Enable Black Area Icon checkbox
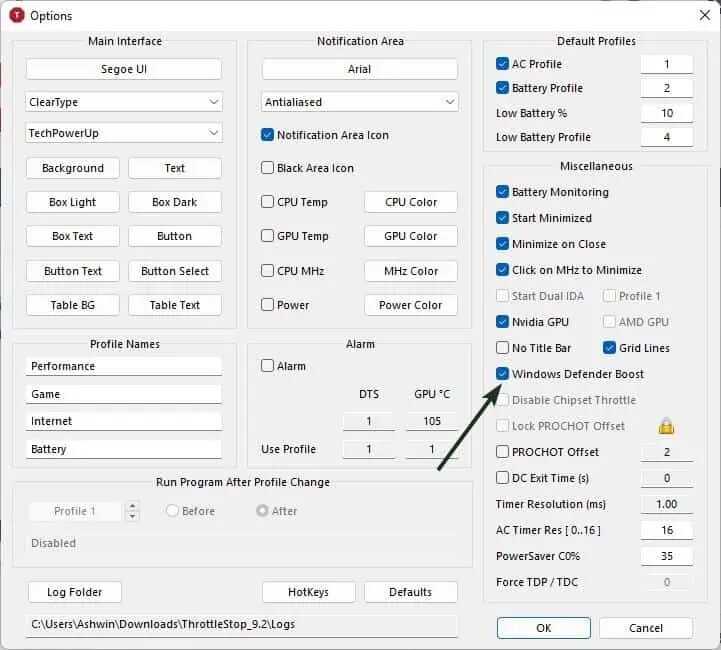Screen dimensions: 721x650 (267, 168)
